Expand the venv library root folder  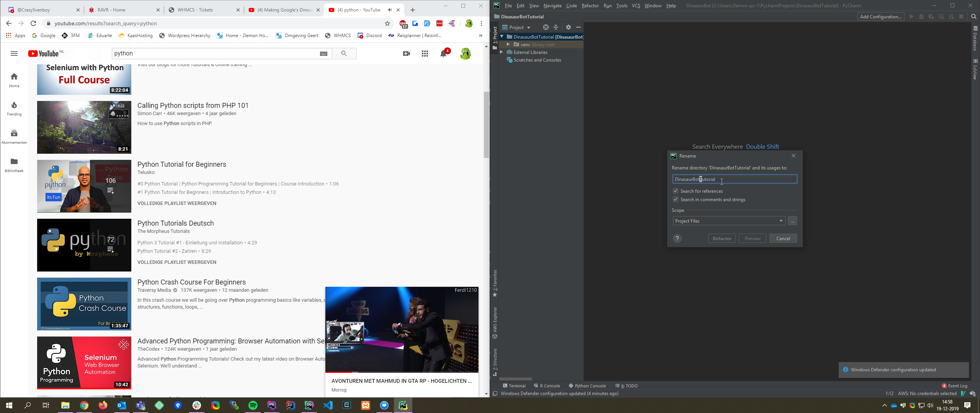(508, 44)
